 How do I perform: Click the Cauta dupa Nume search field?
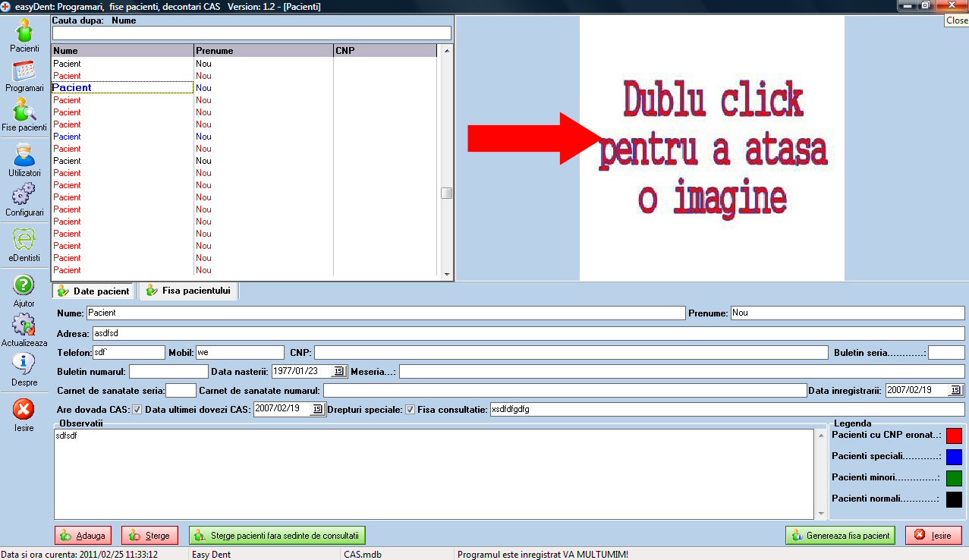(251, 33)
